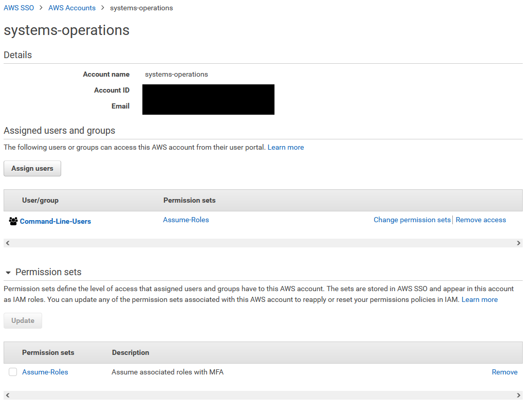Open Assume-Roles from the Permission sets table
The height and width of the screenshot is (412, 532).
(x=45, y=371)
